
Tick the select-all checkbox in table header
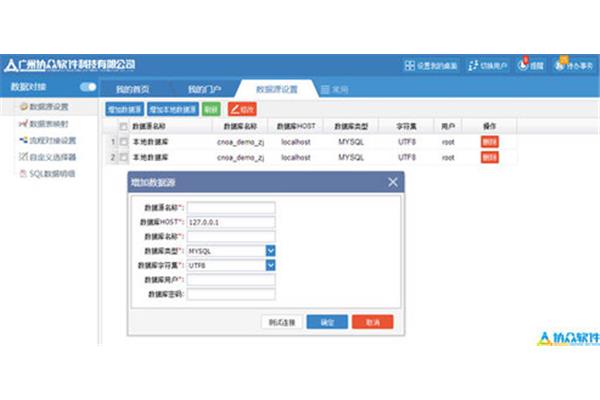tap(123, 126)
